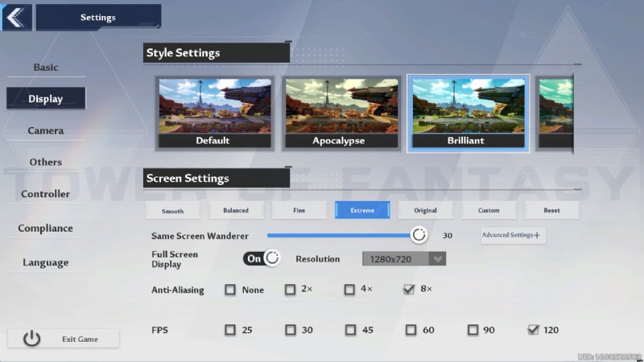Open the Language settings section
Image resolution: width=644 pixels, height=362 pixels.
46,262
